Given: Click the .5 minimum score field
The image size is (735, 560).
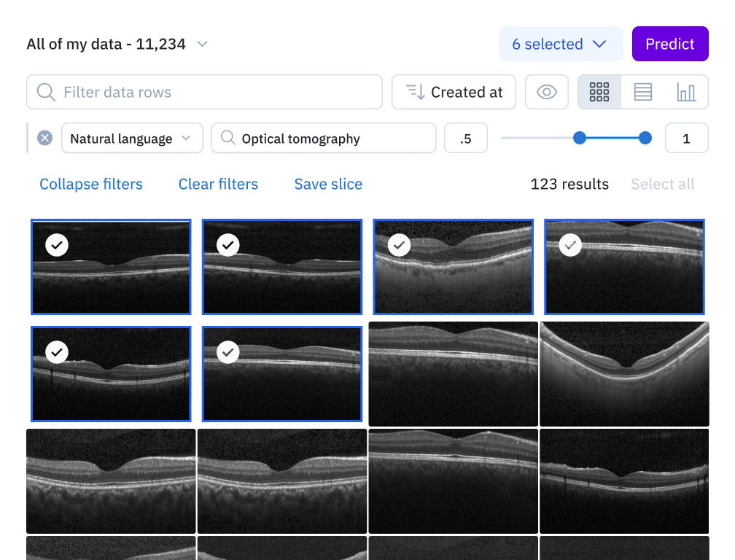Looking at the screenshot, I should click(465, 139).
